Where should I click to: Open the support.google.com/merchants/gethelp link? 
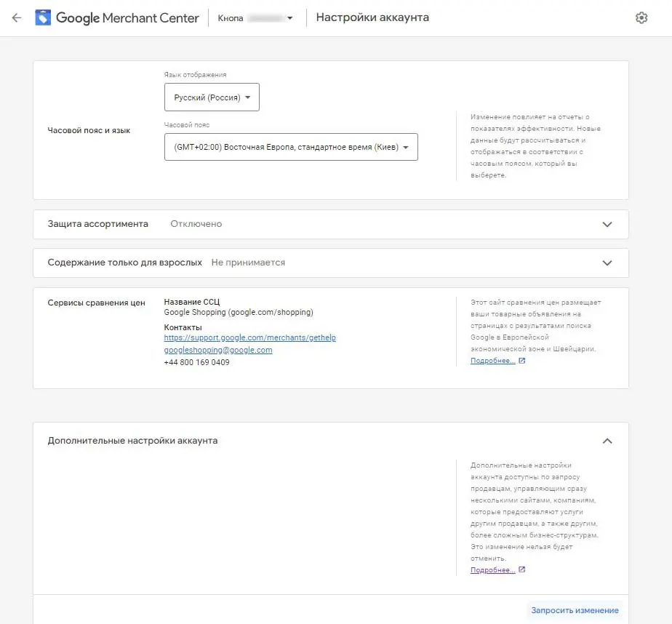click(250, 337)
